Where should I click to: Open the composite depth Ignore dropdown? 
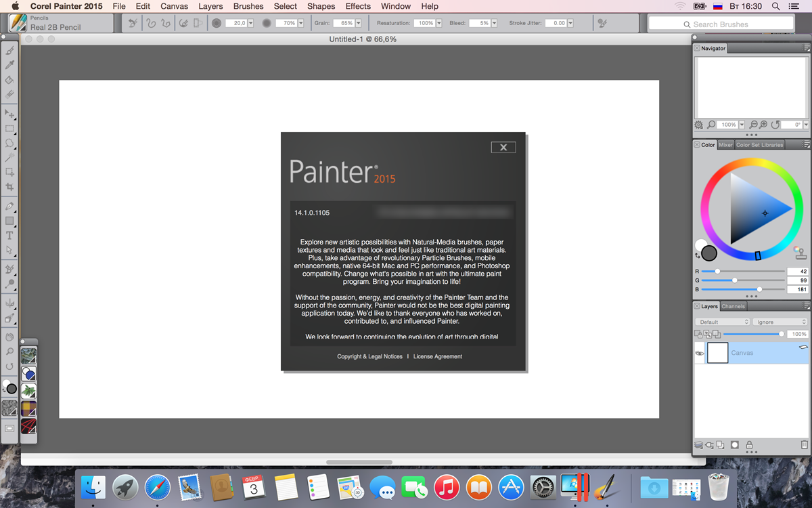tap(781, 322)
